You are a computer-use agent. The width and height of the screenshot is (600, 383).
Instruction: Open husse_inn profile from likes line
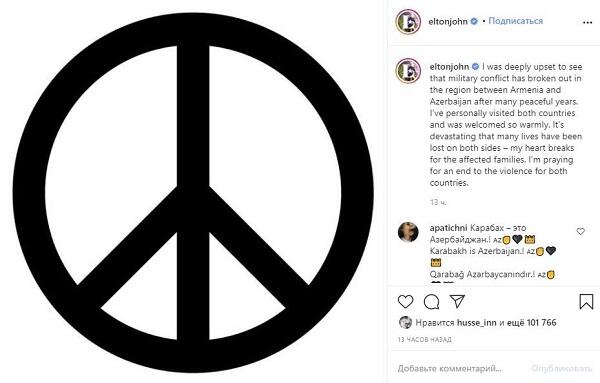[x=476, y=323]
